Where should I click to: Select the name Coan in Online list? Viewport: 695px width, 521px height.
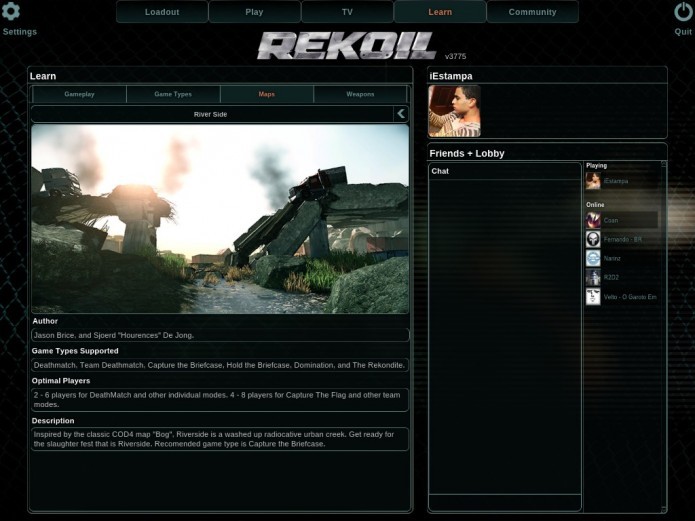pyautogui.click(x=611, y=220)
